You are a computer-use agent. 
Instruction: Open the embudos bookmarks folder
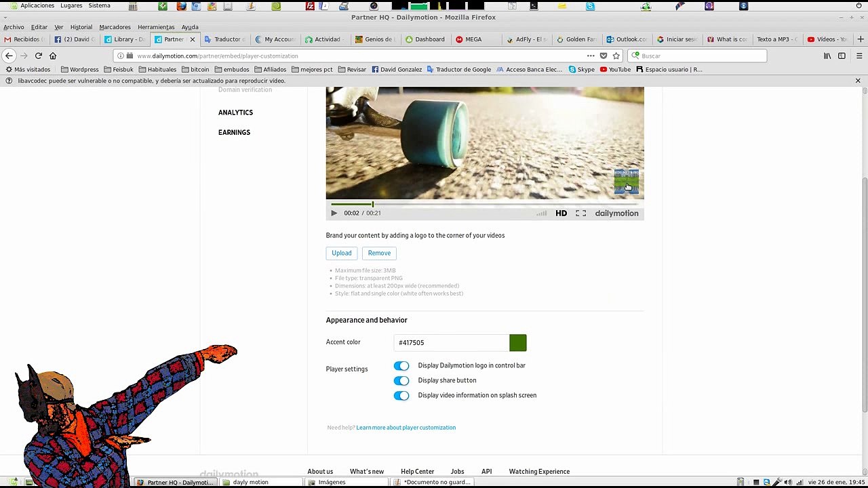pos(232,69)
